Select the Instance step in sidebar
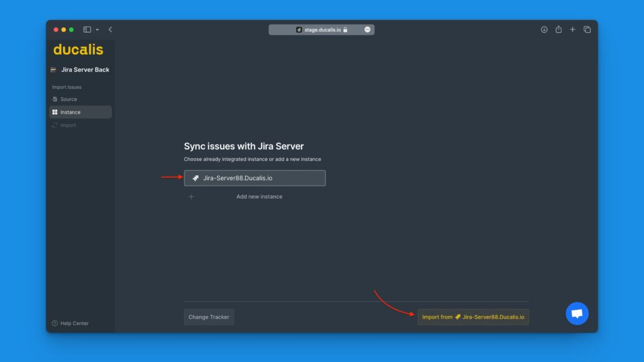 (x=70, y=112)
